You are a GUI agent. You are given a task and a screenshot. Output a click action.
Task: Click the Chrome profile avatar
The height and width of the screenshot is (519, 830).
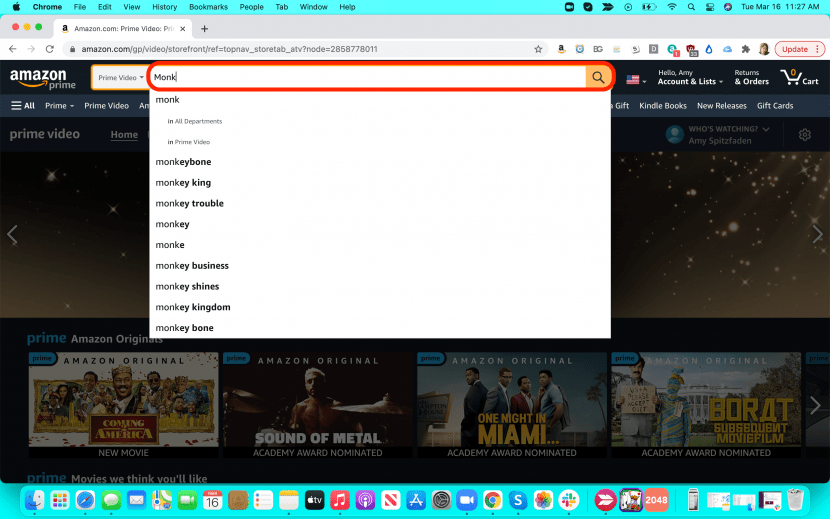[x=764, y=49]
